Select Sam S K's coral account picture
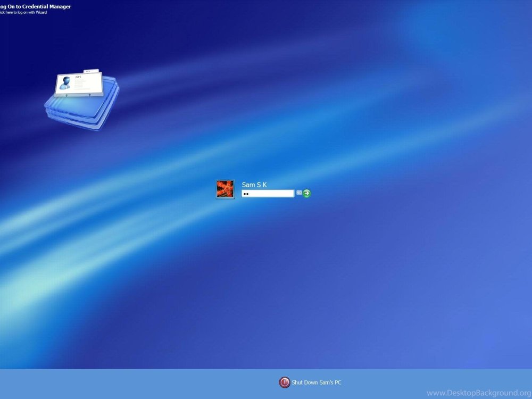 tap(225, 188)
